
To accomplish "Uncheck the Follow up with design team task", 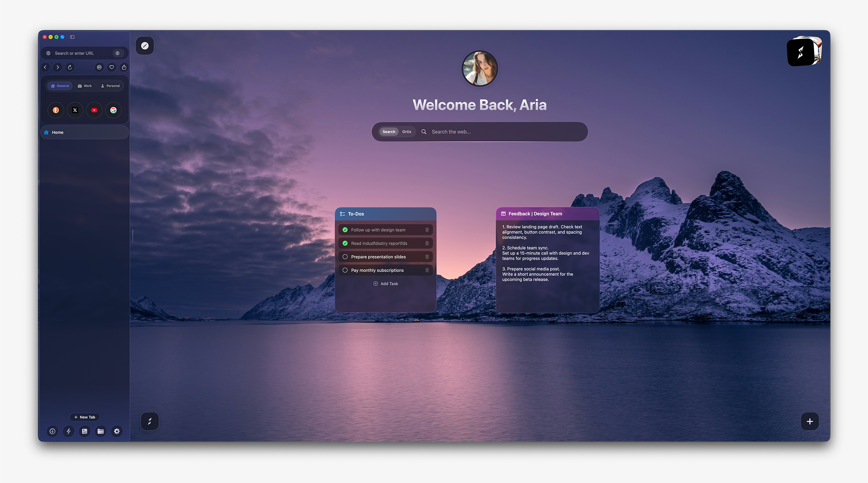I will [345, 230].
